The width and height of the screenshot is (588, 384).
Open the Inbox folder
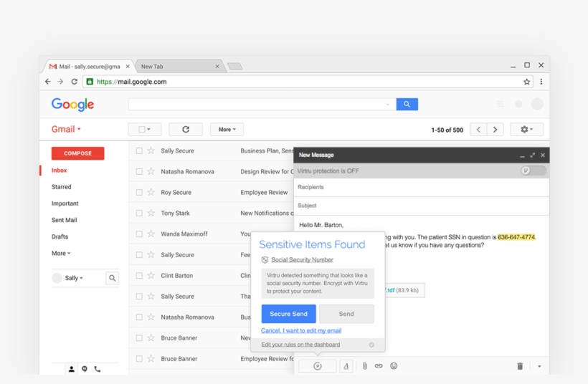(x=60, y=170)
